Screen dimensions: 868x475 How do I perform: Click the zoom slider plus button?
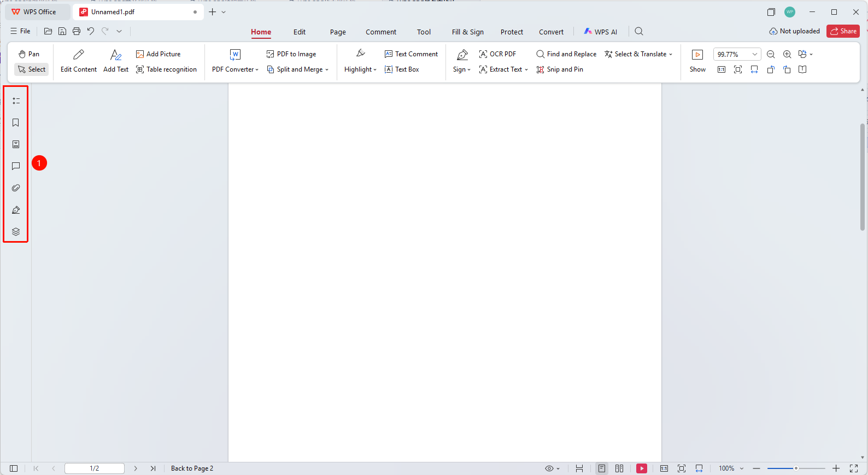click(836, 468)
